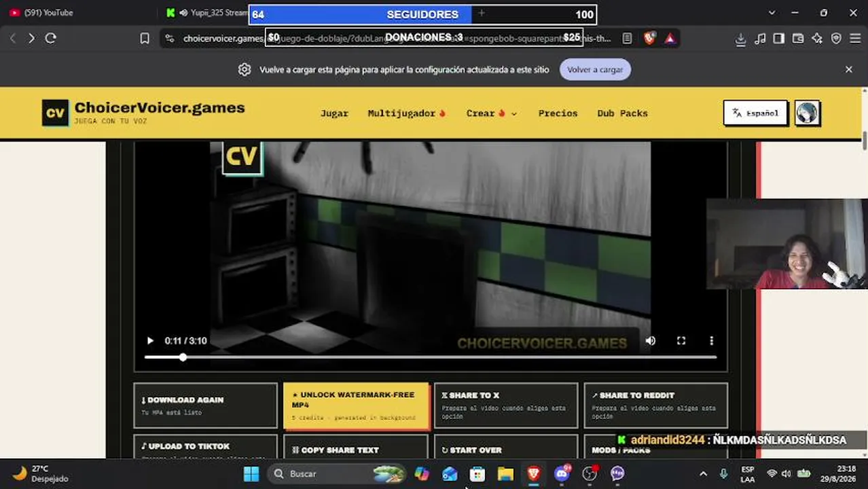868x489 pixels.
Task: Click the Volver a cargar button
Action: 595,69
